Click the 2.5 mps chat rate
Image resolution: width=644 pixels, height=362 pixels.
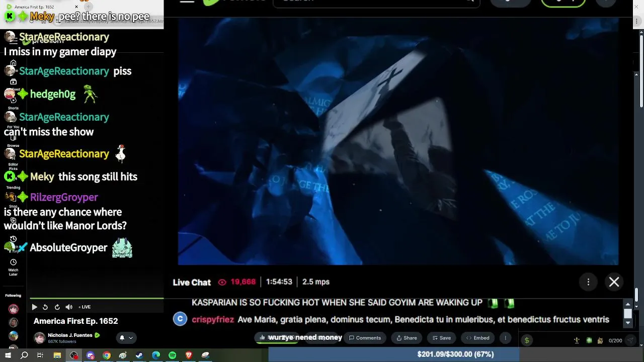click(x=316, y=282)
